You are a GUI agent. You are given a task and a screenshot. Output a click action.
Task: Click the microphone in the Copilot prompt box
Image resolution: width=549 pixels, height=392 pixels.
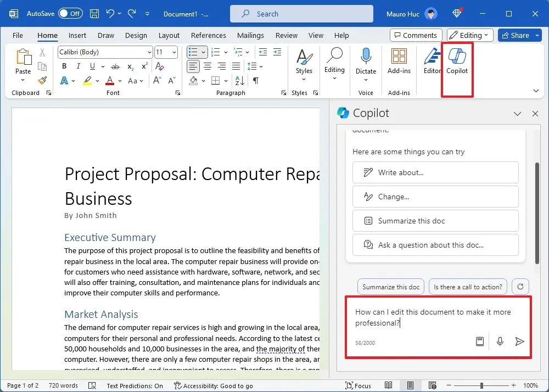[500, 341]
